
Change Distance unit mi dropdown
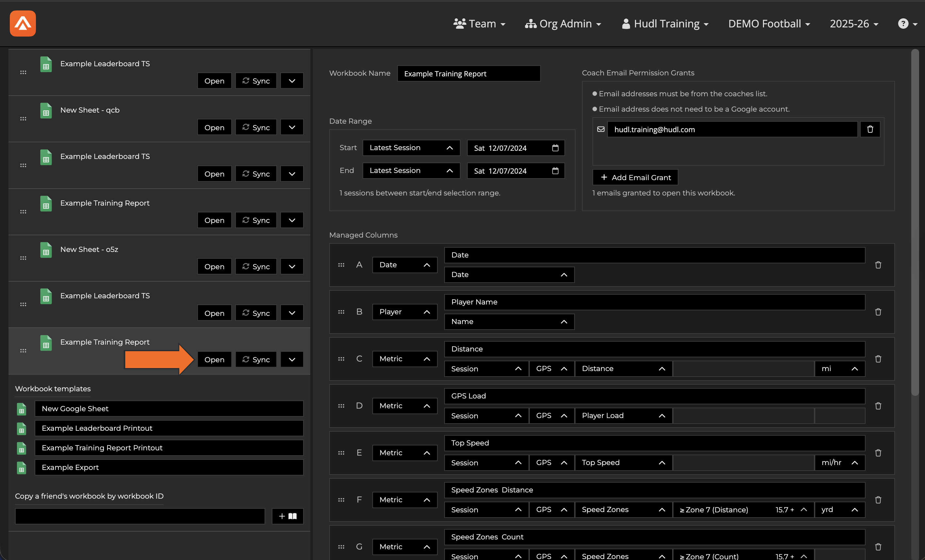tap(839, 369)
